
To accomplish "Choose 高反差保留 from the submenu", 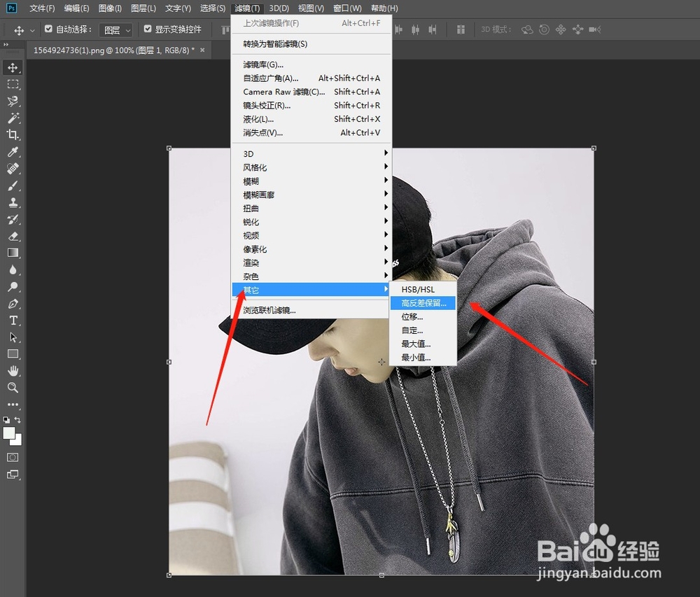I will tap(423, 302).
